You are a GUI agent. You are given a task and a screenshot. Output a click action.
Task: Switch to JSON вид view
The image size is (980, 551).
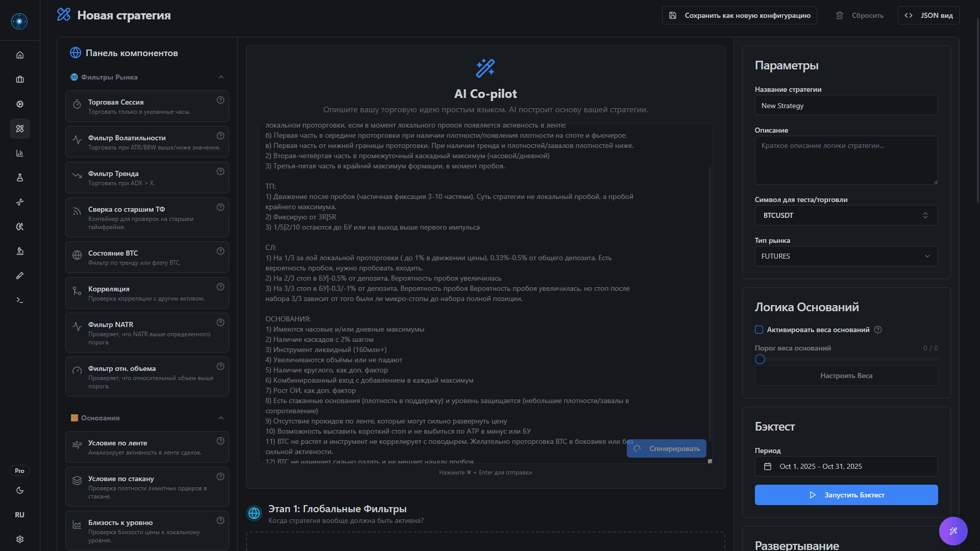click(x=928, y=15)
